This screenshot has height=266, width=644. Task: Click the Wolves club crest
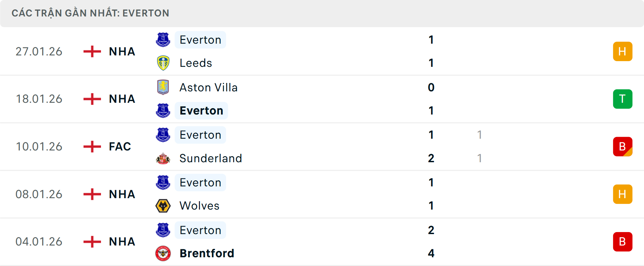click(163, 206)
